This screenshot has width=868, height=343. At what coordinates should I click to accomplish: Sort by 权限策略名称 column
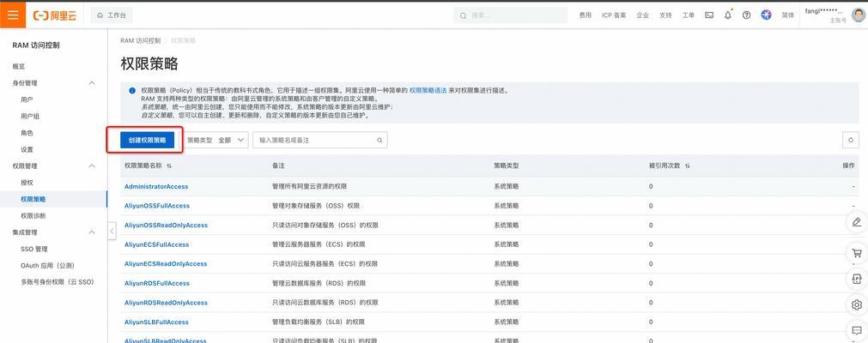tap(169, 166)
